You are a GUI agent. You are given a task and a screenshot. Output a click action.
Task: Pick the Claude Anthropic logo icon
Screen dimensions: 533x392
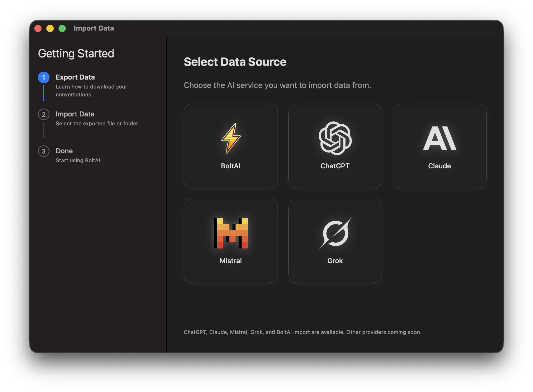click(x=440, y=138)
